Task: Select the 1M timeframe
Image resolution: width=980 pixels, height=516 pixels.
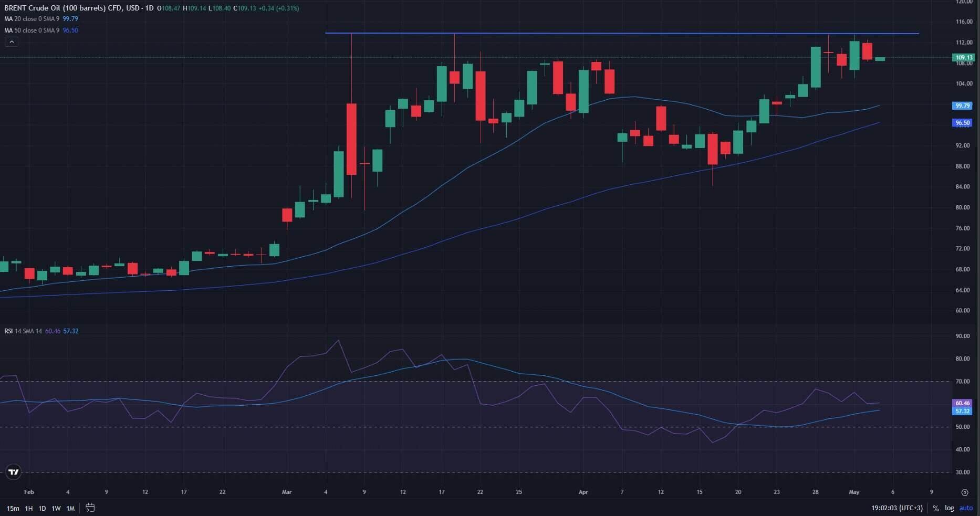Action: point(70,508)
